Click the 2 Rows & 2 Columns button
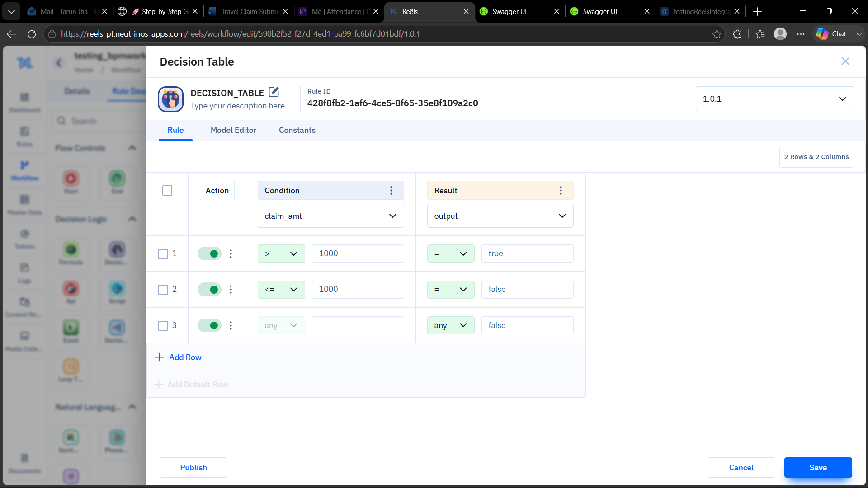The height and width of the screenshot is (488, 868). (816, 157)
